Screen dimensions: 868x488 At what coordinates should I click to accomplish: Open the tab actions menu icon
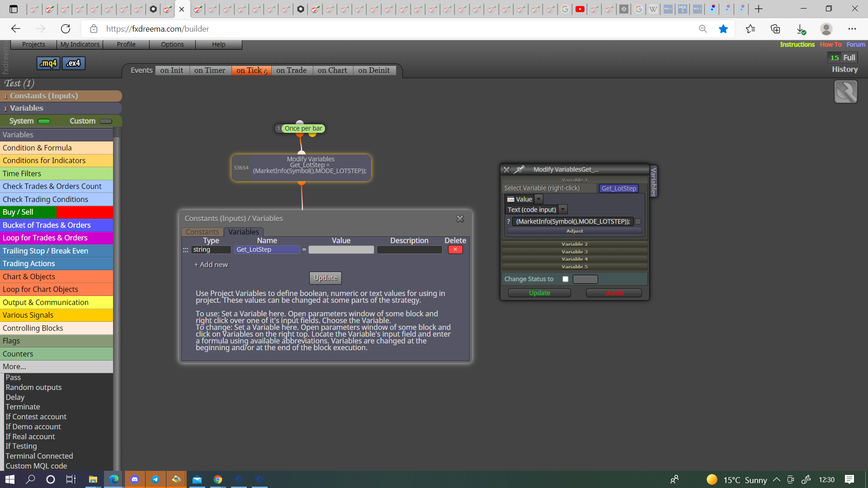(x=14, y=9)
